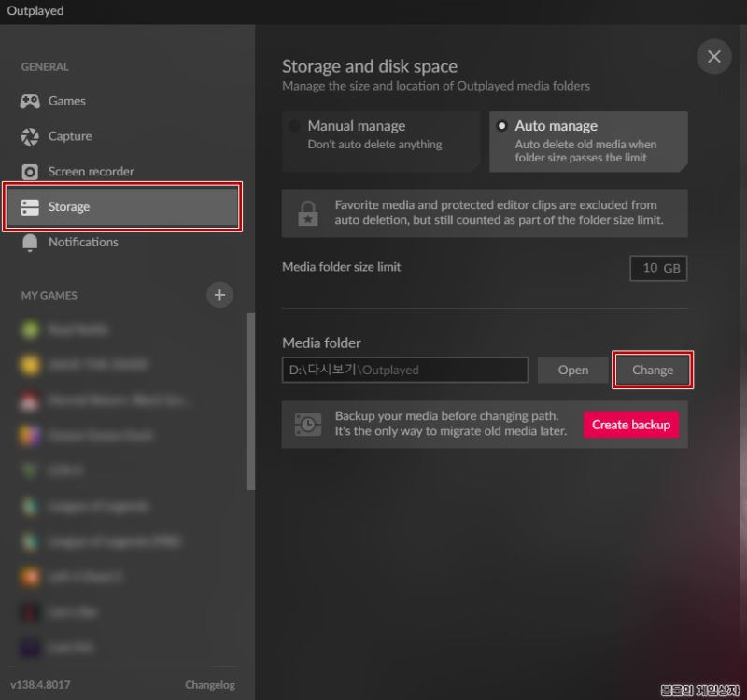This screenshot has height=700, width=747.
Task: Open Notifications settings via bell icon
Action: point(30,243)
